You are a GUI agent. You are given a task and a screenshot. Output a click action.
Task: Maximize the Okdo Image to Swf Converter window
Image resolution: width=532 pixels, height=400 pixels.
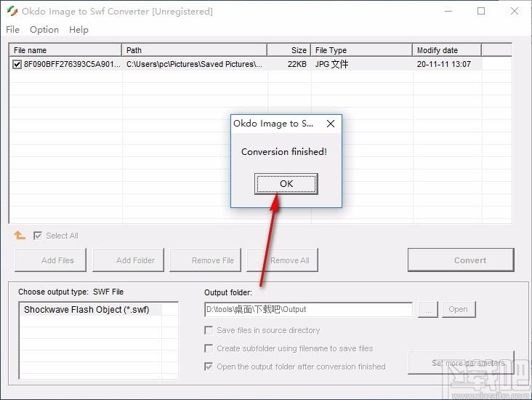(481, 11)
